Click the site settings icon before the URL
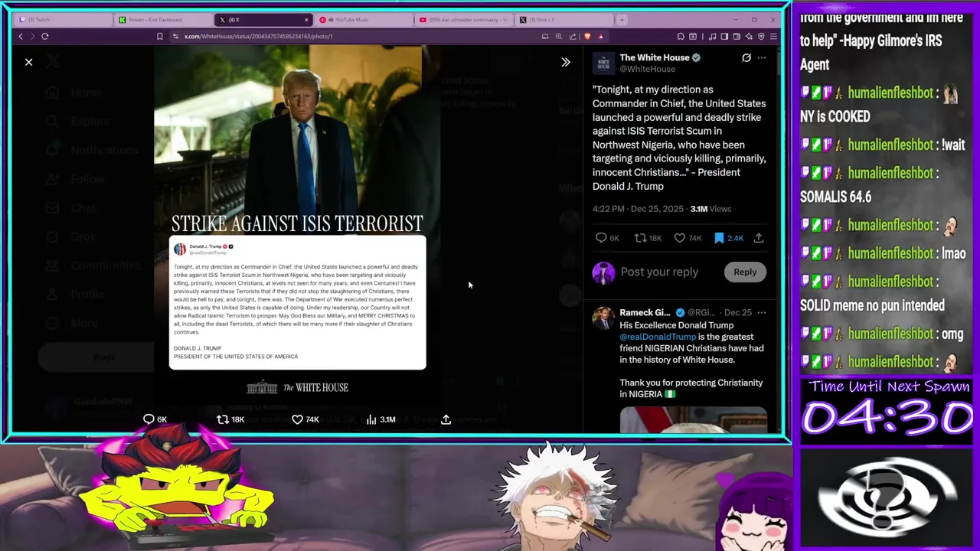Image resolution: width=980 pixels, height=551 pixels. tap(175, 36)
